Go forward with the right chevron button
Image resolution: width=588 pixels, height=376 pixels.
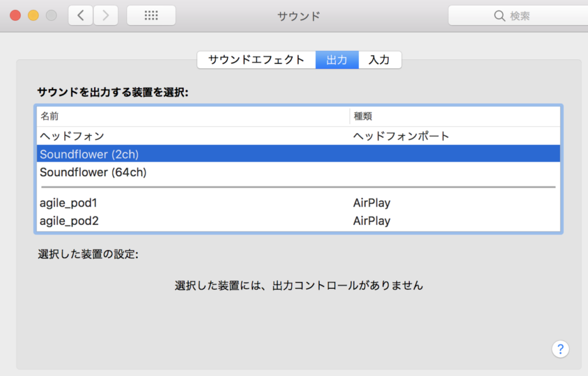pyautogui.click(x=106, y=15)
